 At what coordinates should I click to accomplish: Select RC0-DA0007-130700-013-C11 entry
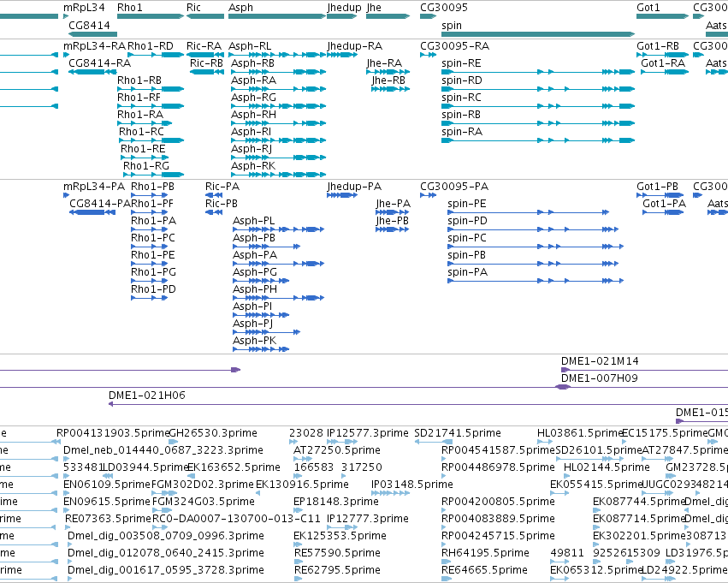tap(236, 519)
